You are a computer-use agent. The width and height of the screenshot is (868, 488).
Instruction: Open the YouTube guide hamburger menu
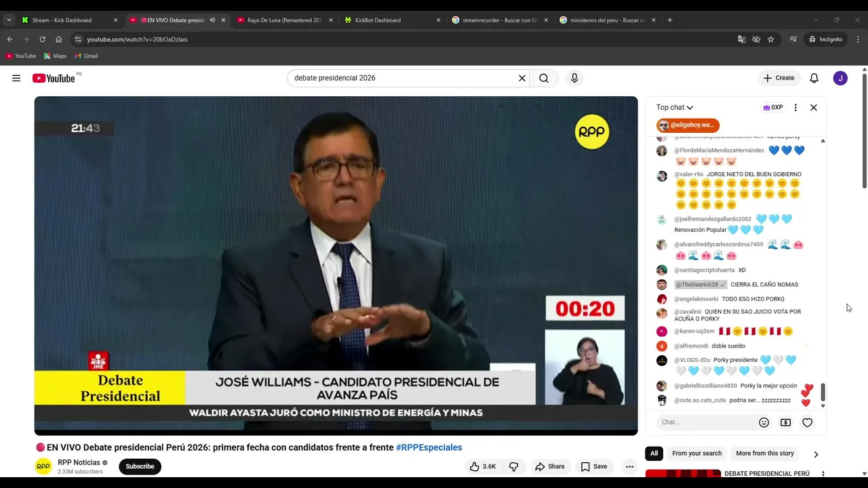(x=16, y=78)
